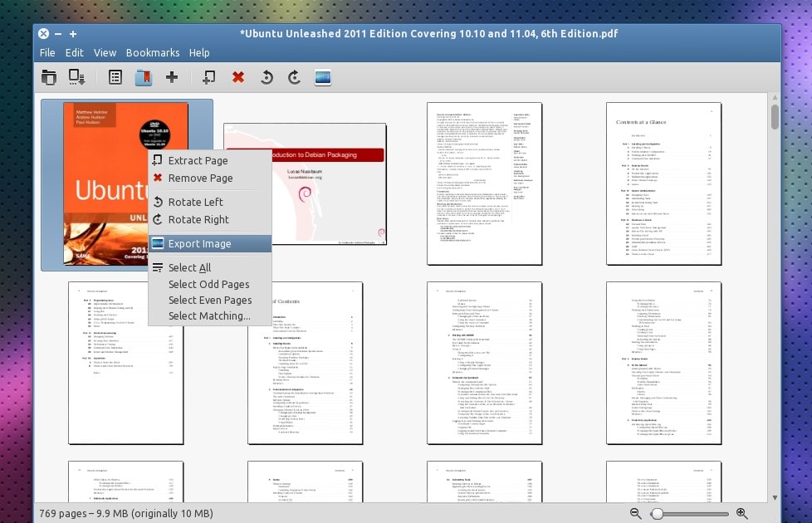Click the scrollbar up arrow
The image size is (812, 523).
[775, 97]
